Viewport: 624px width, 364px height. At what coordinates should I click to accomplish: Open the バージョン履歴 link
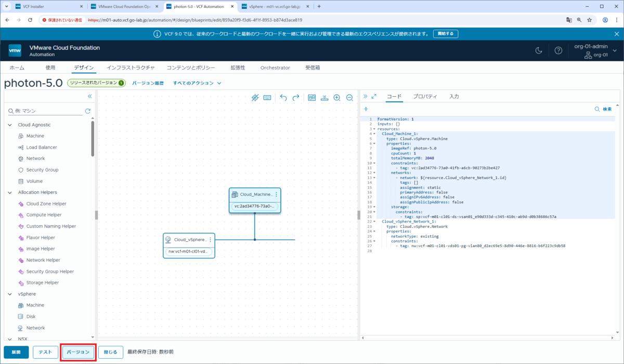tap(148, 83)
